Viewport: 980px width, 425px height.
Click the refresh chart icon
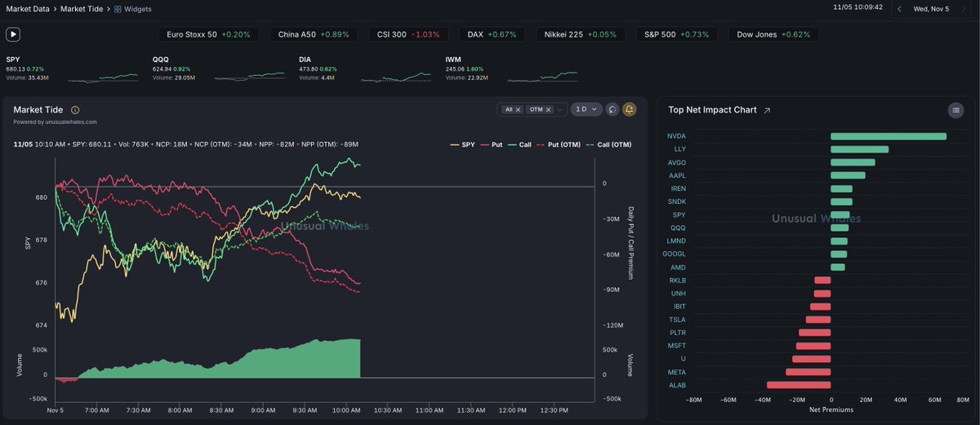[x=612, y=109]
